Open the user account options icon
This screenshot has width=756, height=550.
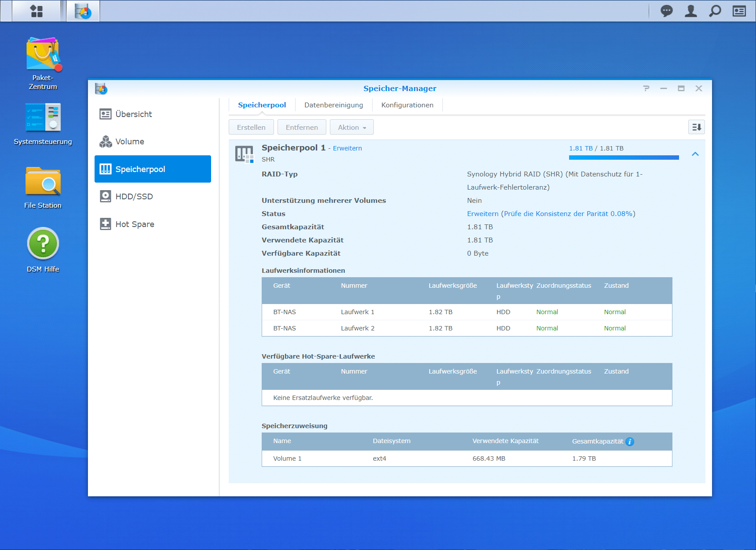pos(690,11)
